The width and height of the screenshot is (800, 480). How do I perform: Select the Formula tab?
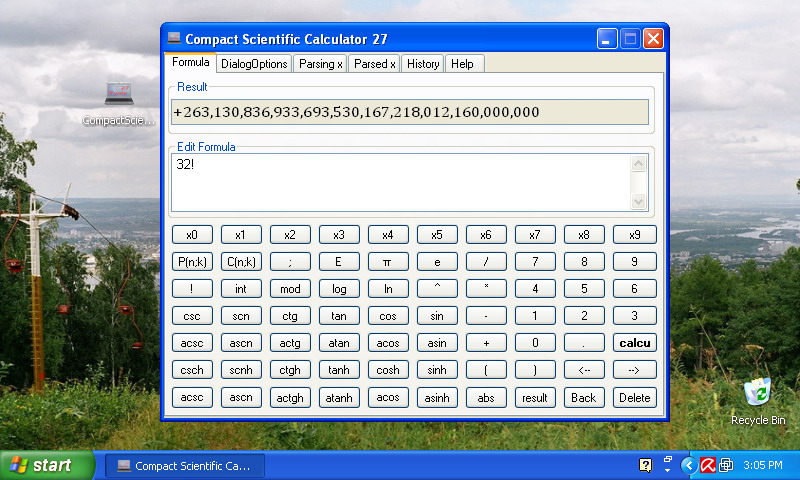pos(190,62)
